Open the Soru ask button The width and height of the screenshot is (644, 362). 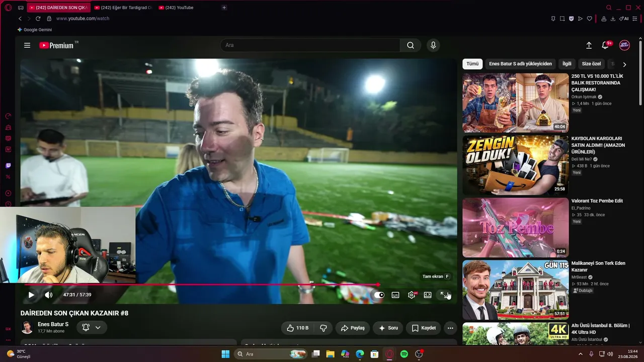(x=388, y=328)
